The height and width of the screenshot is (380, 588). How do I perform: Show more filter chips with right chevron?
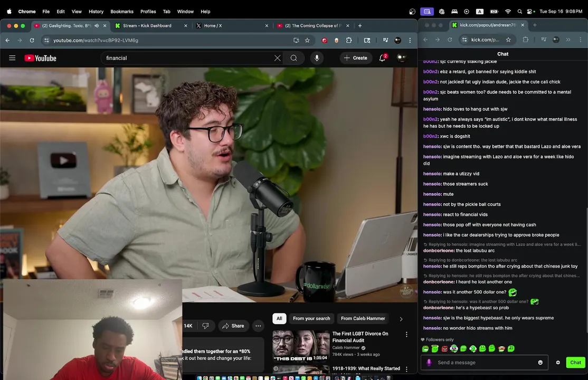(401, 319)
